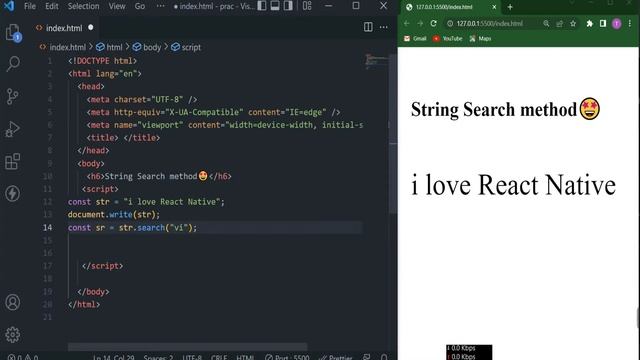
Task: Click Port: 5500 Live Server status
Action: click(287, 357)
